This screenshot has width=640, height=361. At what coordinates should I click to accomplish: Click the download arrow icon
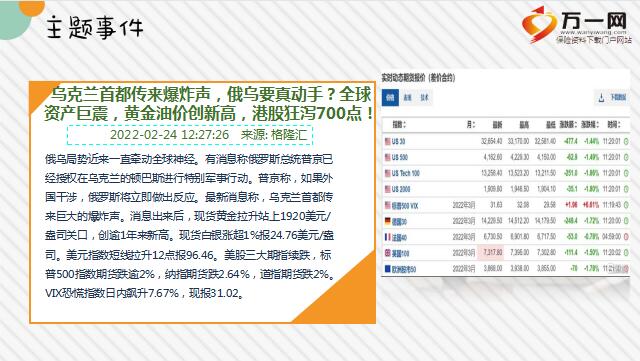tap(601, 98)
